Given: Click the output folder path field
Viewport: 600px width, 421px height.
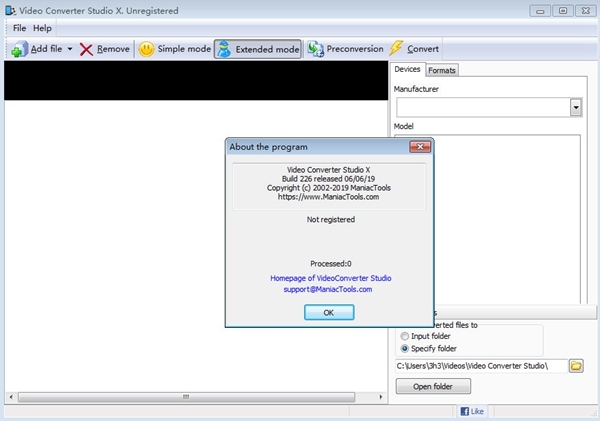Looking at the screenshot, I should [x=481, y=366].
